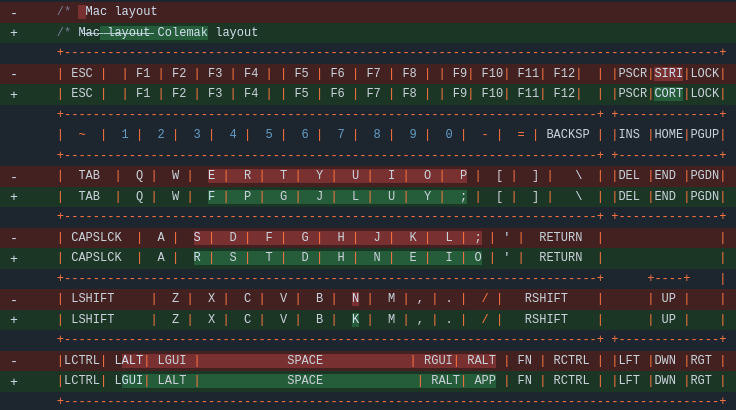Click "SPACE" in the removed red bottom row
The width and height of the screenshot is (736, 410).
pyautogui.click(x=305, y=360)
